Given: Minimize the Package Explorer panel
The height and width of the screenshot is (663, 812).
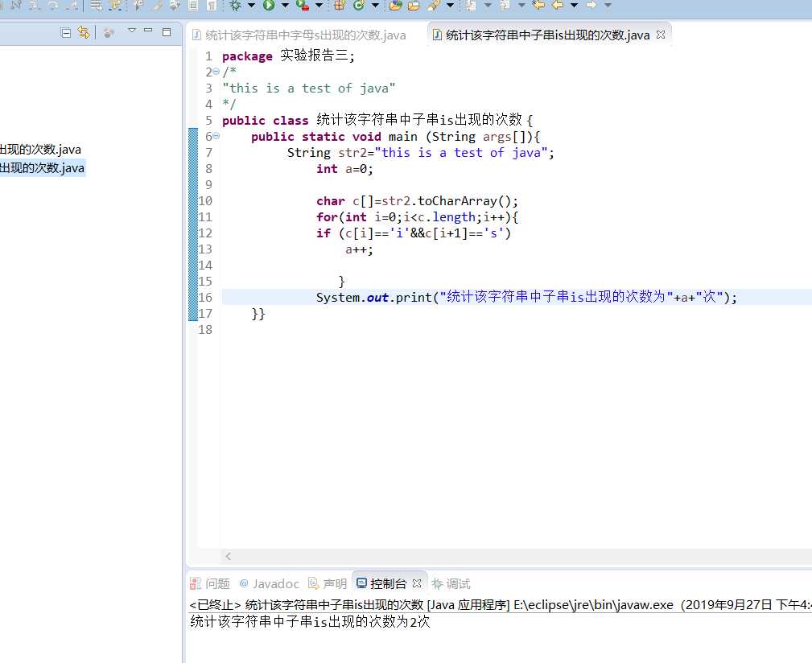Looking at the screenshot, I should [x=148, y=31].
